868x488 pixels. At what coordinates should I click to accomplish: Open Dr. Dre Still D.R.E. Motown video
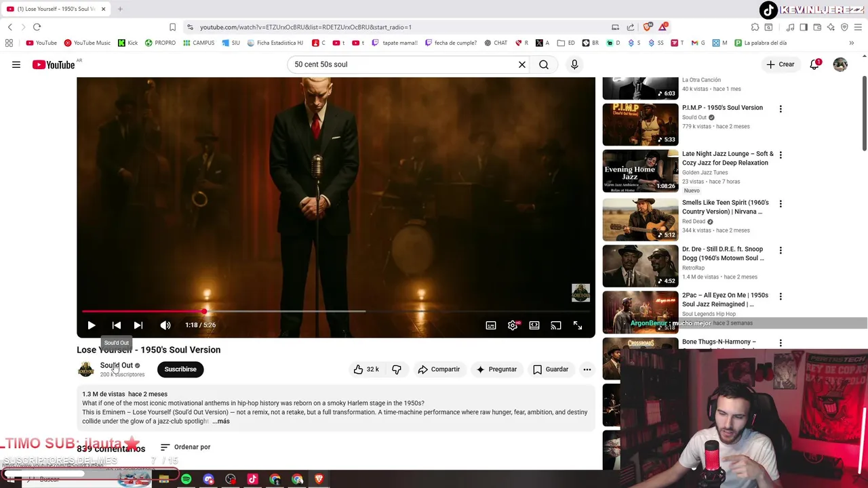pyautogui.click(x=640, y=266)
